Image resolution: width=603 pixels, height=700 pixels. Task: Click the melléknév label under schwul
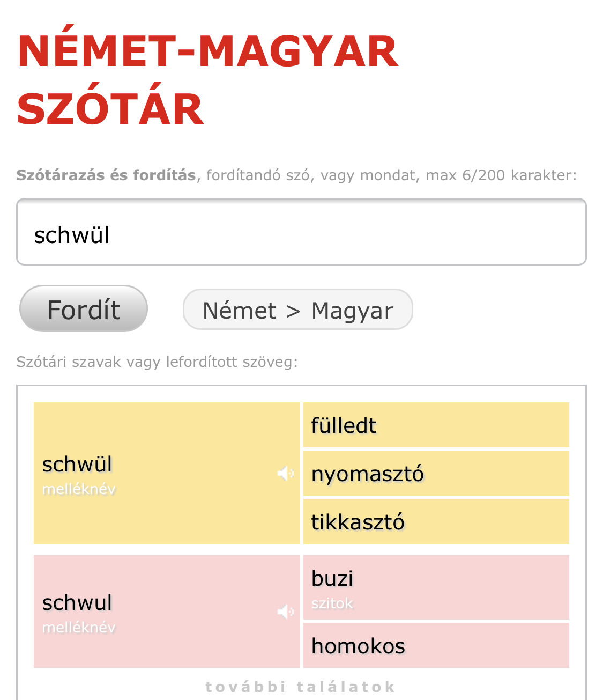tap(79, 628)
